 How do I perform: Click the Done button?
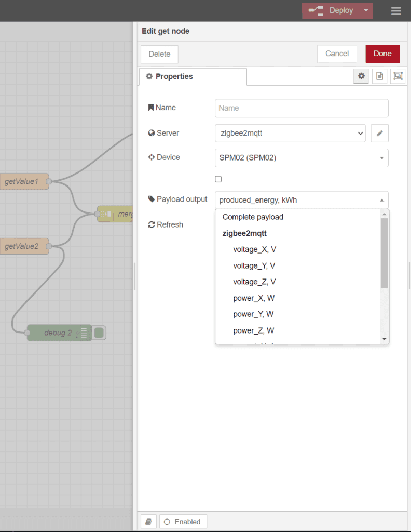382,54
